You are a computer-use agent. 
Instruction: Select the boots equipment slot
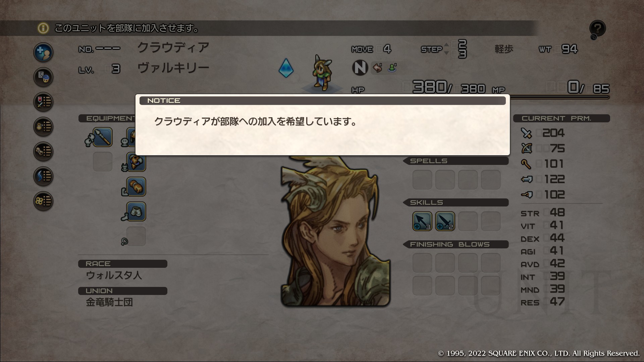pyautogui.click(x=136, y=212)
